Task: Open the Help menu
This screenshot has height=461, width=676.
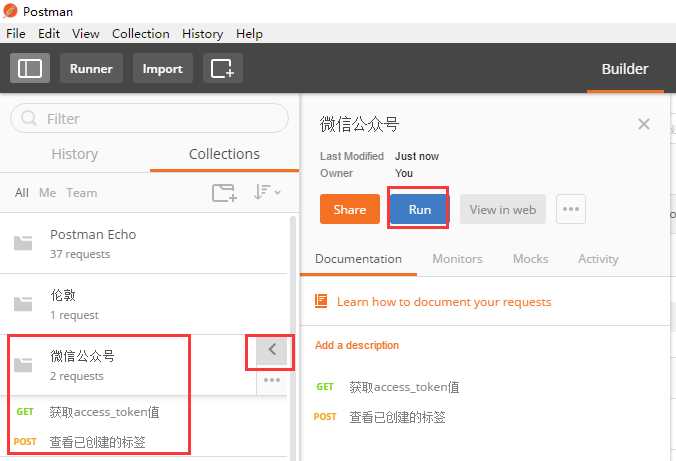Action: click(249, 34)
